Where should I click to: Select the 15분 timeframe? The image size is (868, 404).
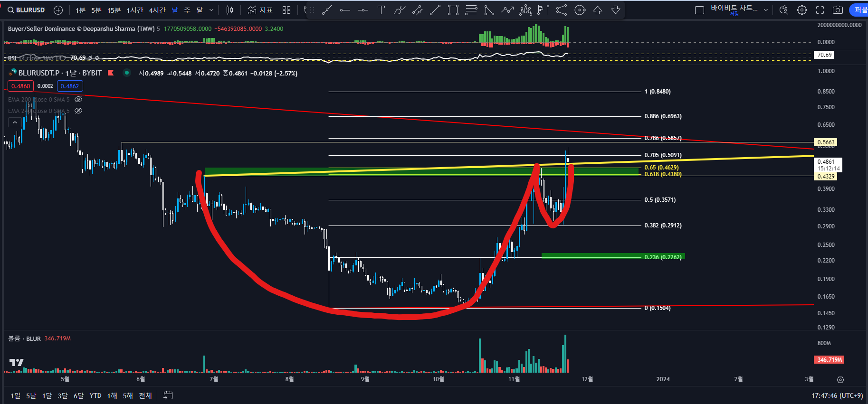click(x=114, y=10)
